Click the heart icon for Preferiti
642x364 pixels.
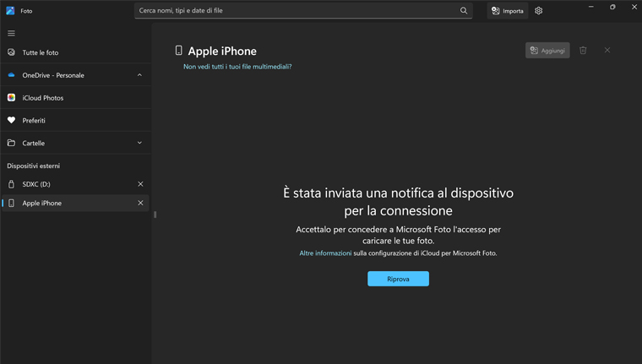(x=12, y=120)
